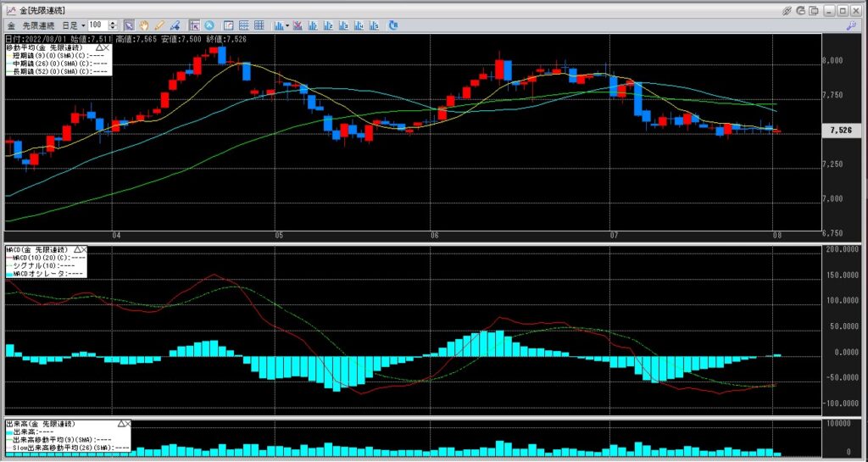Activate the hand pan tool

(143, 25)
